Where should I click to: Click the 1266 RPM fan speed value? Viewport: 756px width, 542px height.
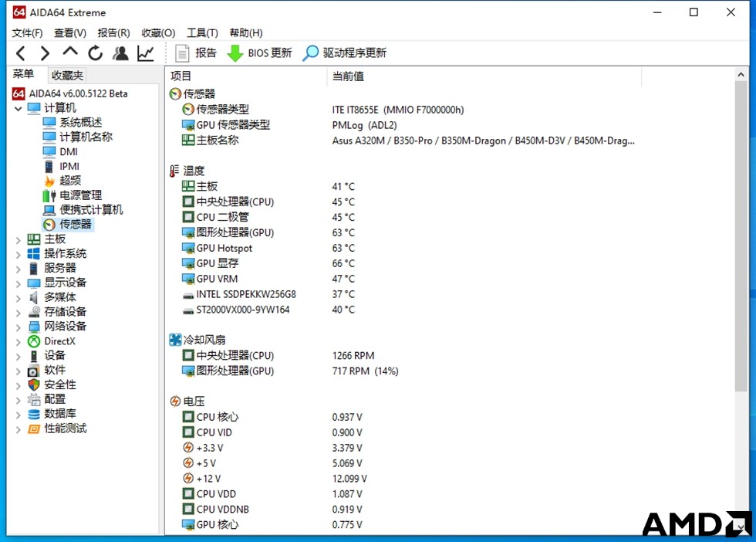pos(353,356)
